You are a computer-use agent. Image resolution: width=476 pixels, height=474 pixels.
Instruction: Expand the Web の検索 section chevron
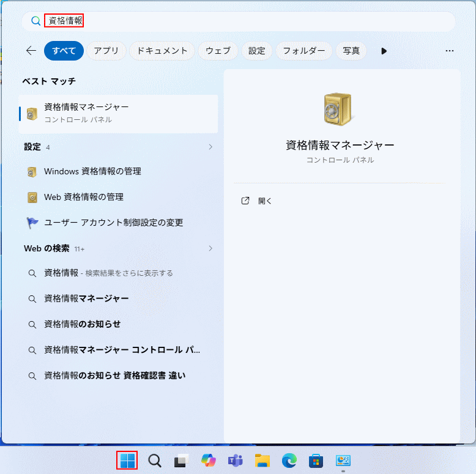[210, 248]
